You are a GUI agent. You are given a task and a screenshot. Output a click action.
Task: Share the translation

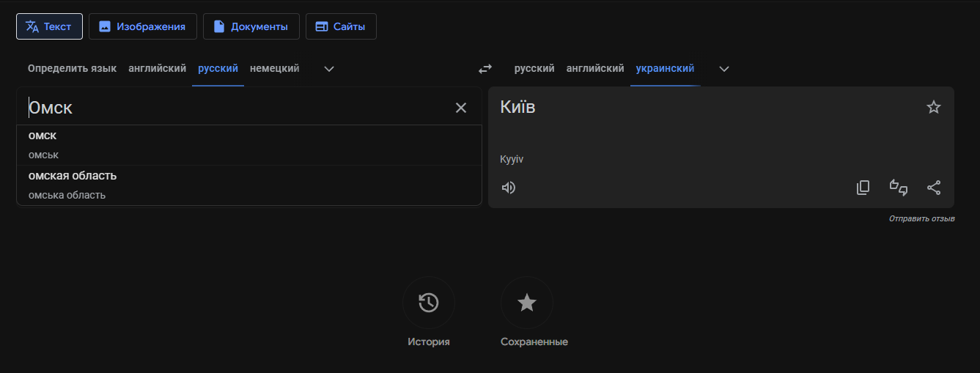[x=934, y=188]
